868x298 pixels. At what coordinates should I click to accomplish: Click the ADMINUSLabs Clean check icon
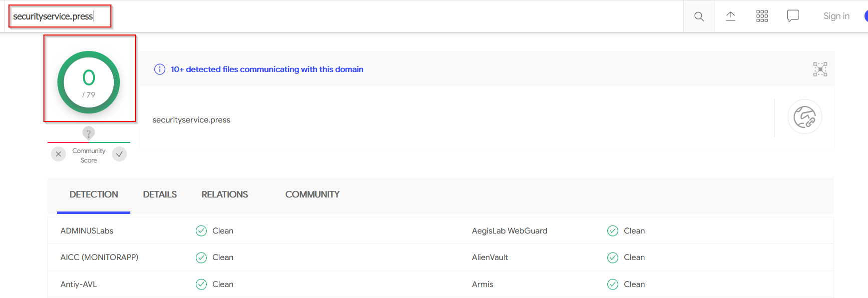[x=201, y=230]
